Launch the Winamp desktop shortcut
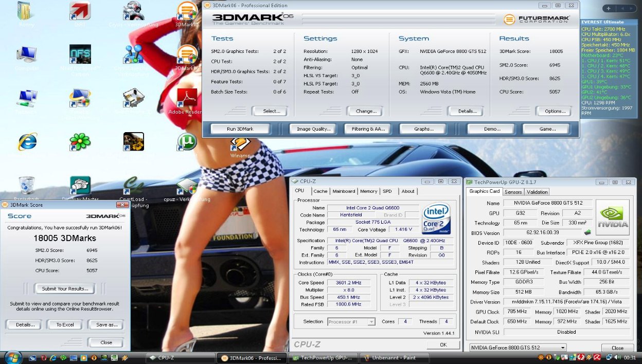 pos(240,144)
